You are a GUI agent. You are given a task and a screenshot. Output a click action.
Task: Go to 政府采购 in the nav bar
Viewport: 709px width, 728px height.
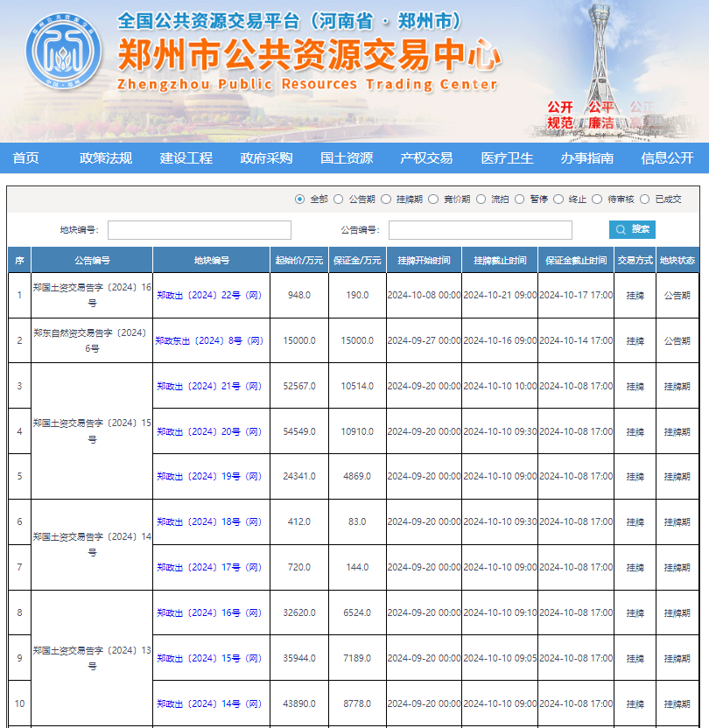point(266,158)
